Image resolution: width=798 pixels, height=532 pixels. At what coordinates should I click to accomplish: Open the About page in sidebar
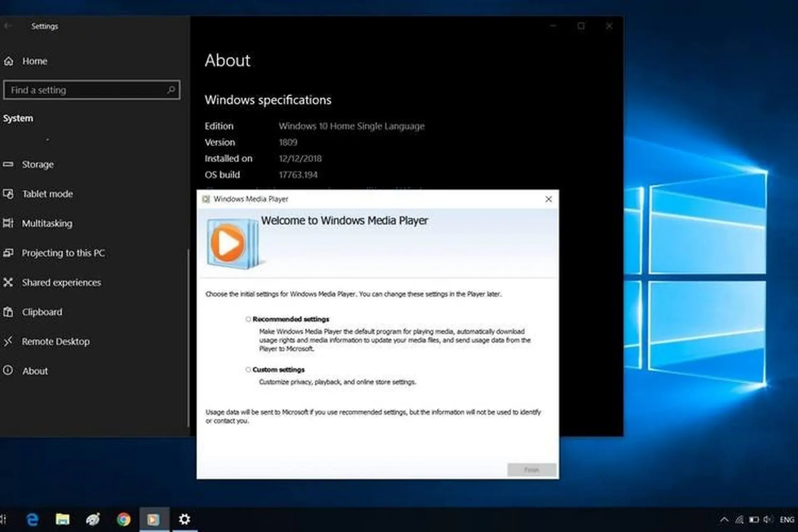35,371
